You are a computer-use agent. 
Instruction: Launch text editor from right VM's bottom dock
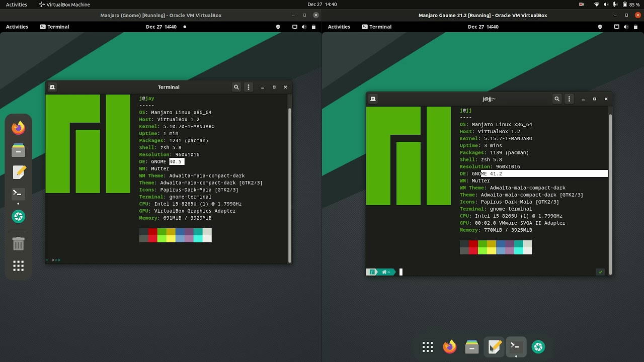[x=494, y=346]
